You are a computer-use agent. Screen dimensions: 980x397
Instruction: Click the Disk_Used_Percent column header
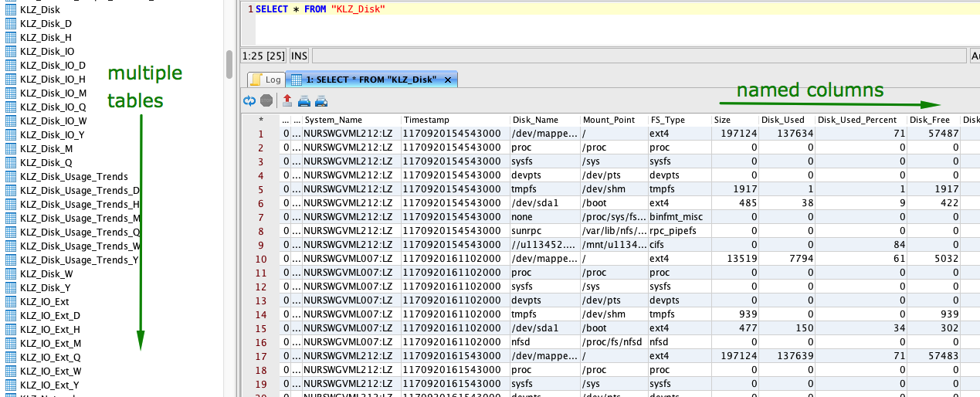[861, 120]
